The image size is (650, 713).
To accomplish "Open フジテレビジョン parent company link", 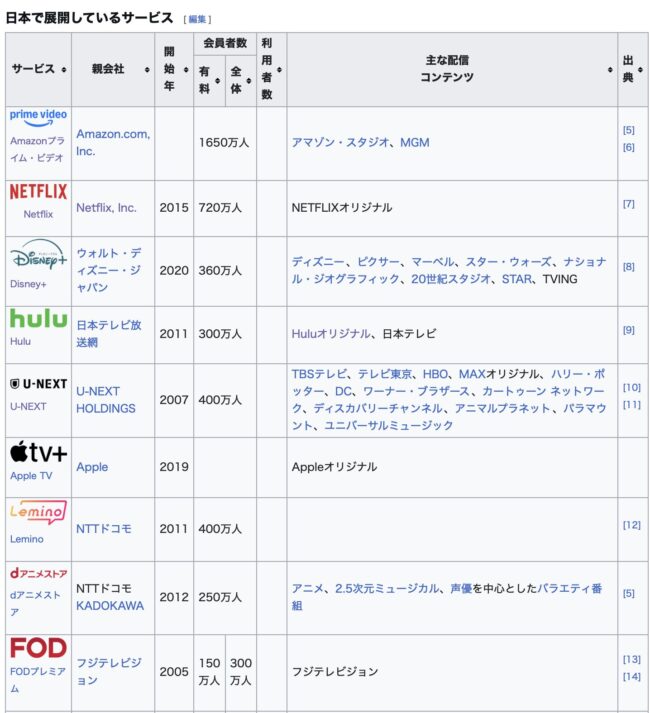I will tap(109, 672).
